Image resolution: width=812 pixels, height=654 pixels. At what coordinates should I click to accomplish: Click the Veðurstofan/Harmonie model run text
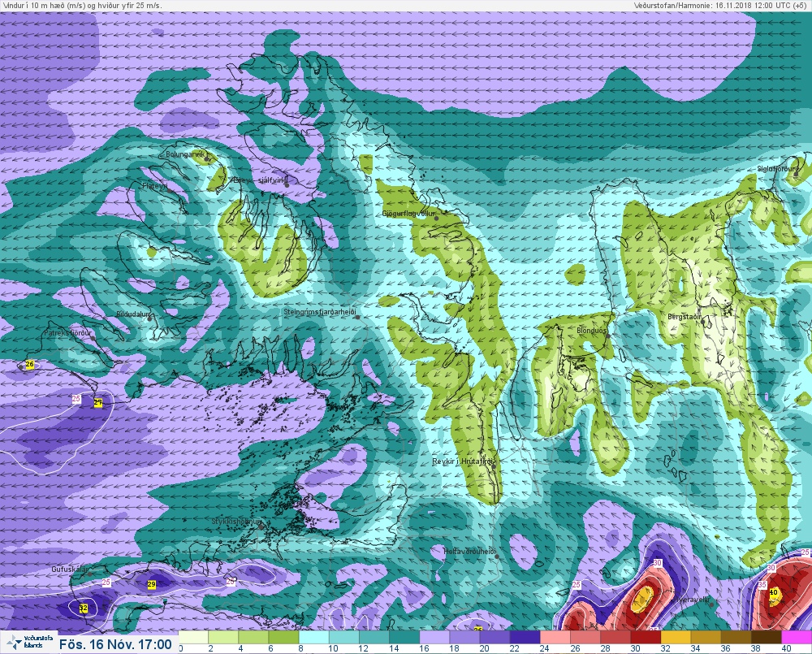coord(720,5)
